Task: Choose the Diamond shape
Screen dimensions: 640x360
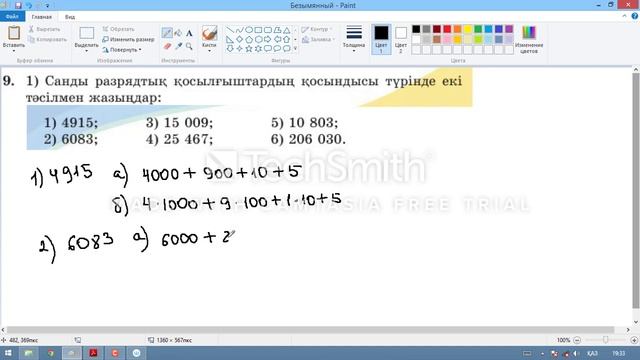Action: tap(239, 40)
